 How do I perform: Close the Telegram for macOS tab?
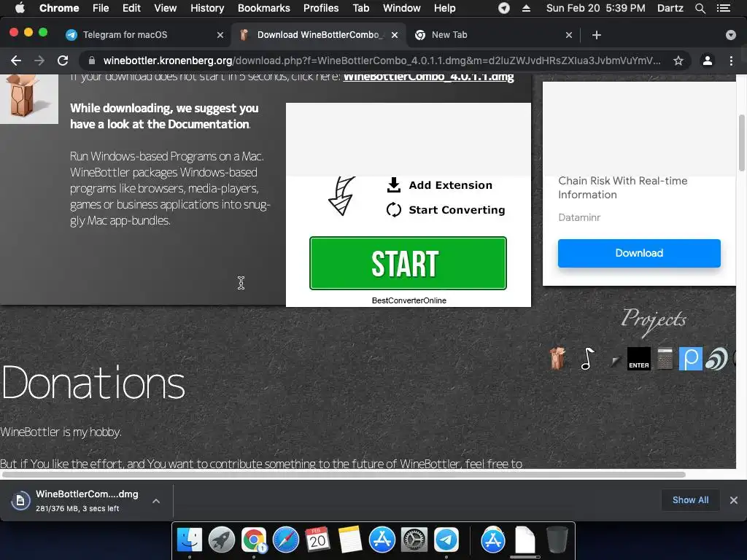(x=220, y=35)
